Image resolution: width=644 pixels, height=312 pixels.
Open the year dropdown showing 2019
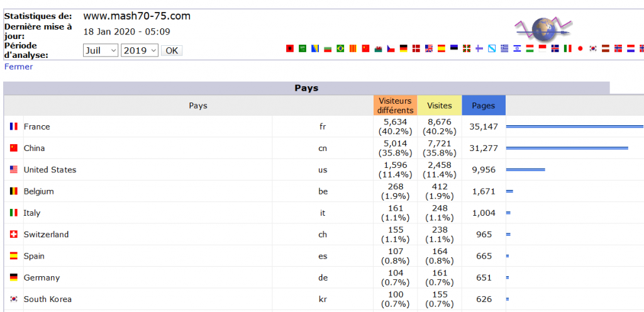(x=140, y=50)
